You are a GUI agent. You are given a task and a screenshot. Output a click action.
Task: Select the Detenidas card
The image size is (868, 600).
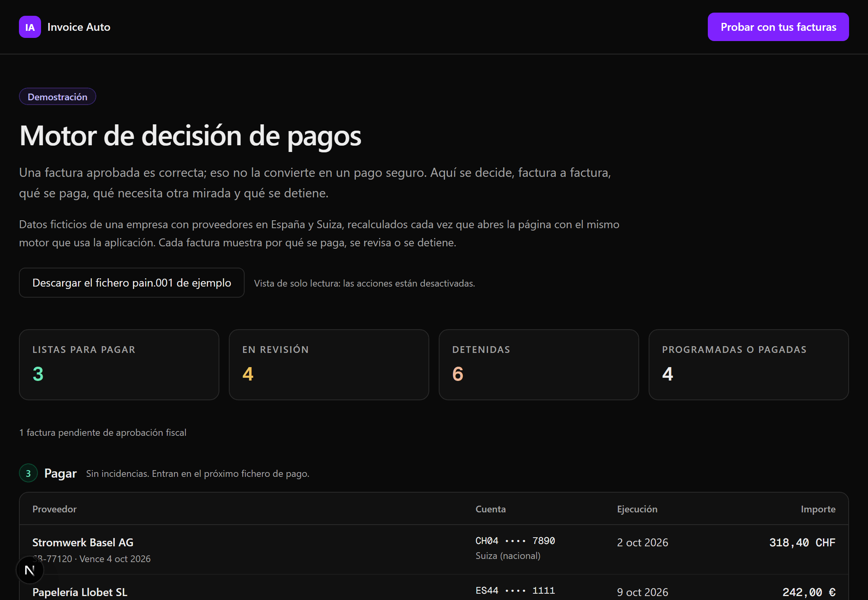[539, 365]
